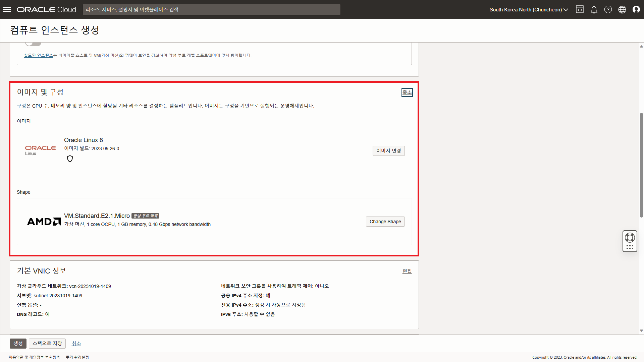
Task: Open the help question mark icon
Action: click(x=608, y=9)
